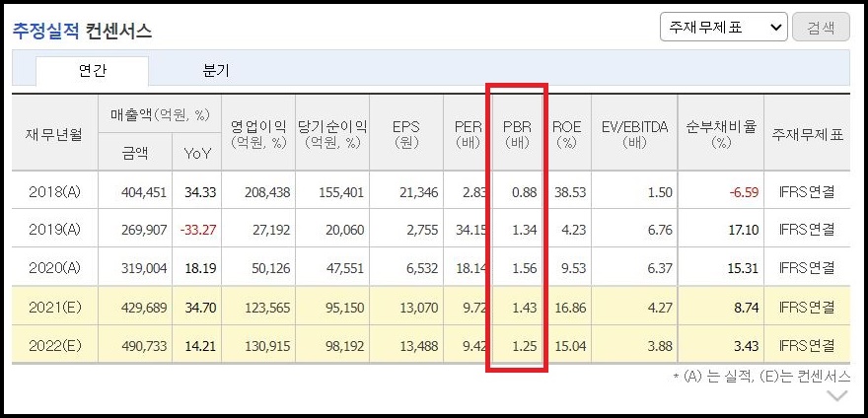Click EPS value 6,532
Viewport: 868px width, 418px height.
[422, 268]
